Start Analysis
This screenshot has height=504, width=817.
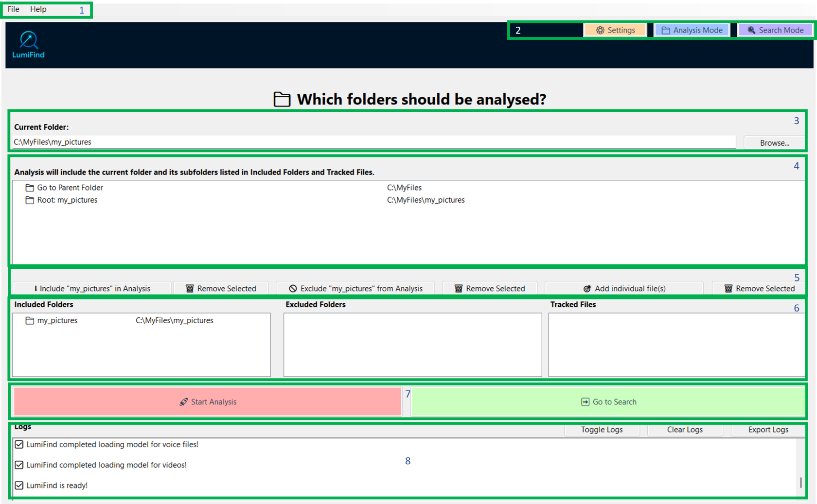pyautogui.click(x=208, y=401)
